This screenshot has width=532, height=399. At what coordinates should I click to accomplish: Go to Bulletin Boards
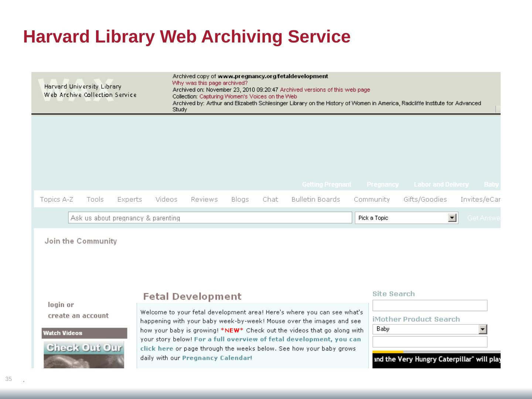(x=316, y=199)
